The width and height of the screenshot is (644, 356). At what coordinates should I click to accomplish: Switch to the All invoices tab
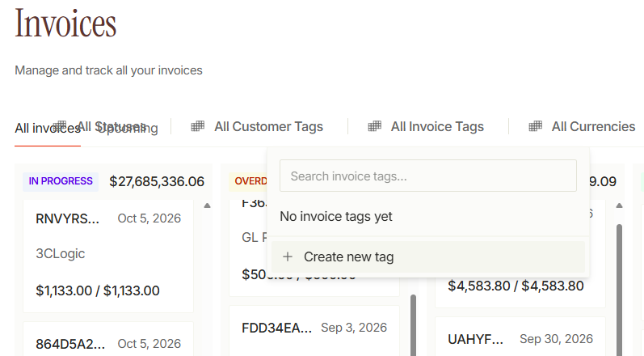(48, 129)
